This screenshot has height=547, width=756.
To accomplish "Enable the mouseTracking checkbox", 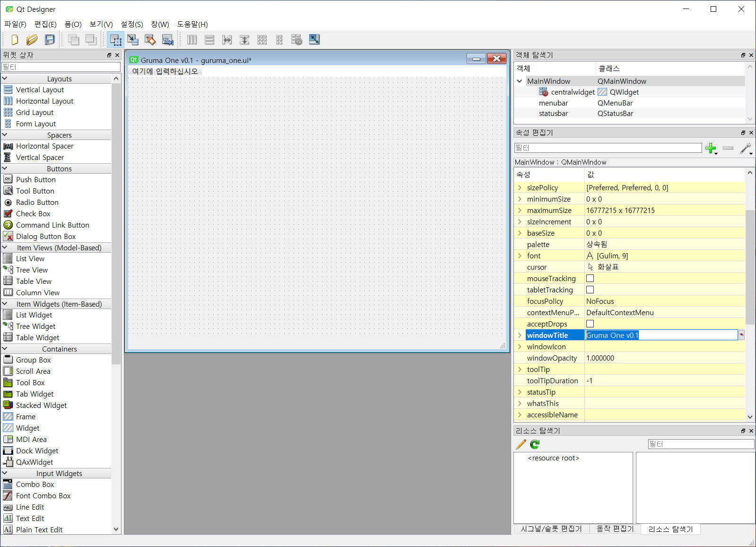I will coord(590,278).
